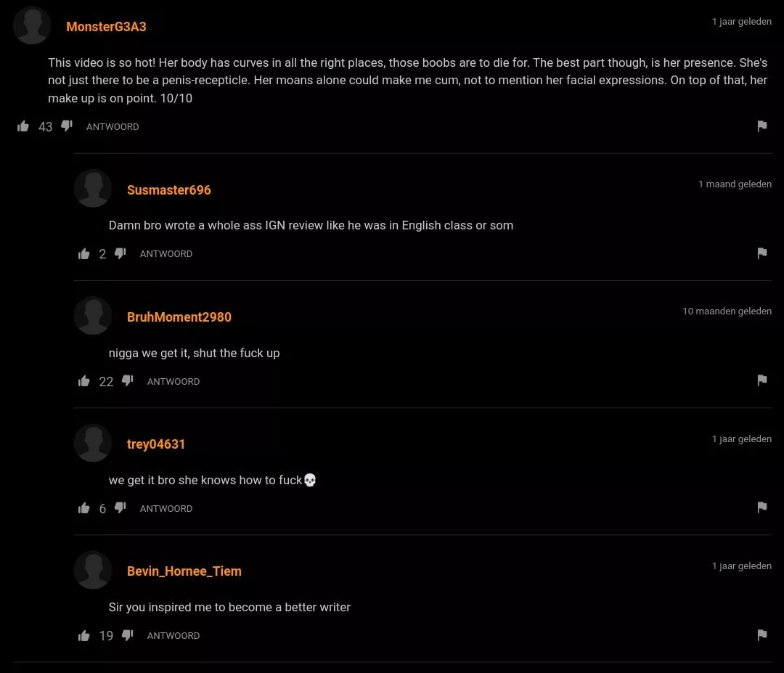Open MonsterG3A3's user profile
Screen dimensions: 784x673
pyautogui.click(x=106, y=27)
